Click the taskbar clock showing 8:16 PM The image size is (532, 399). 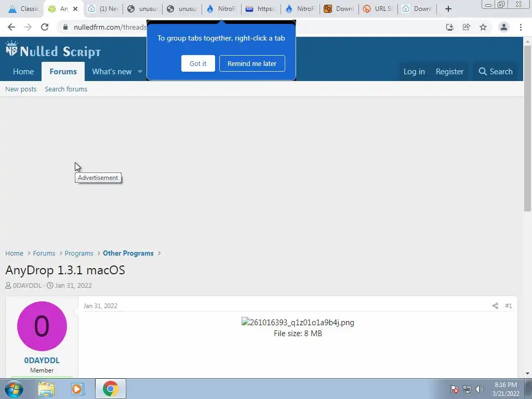pos(506,389)
